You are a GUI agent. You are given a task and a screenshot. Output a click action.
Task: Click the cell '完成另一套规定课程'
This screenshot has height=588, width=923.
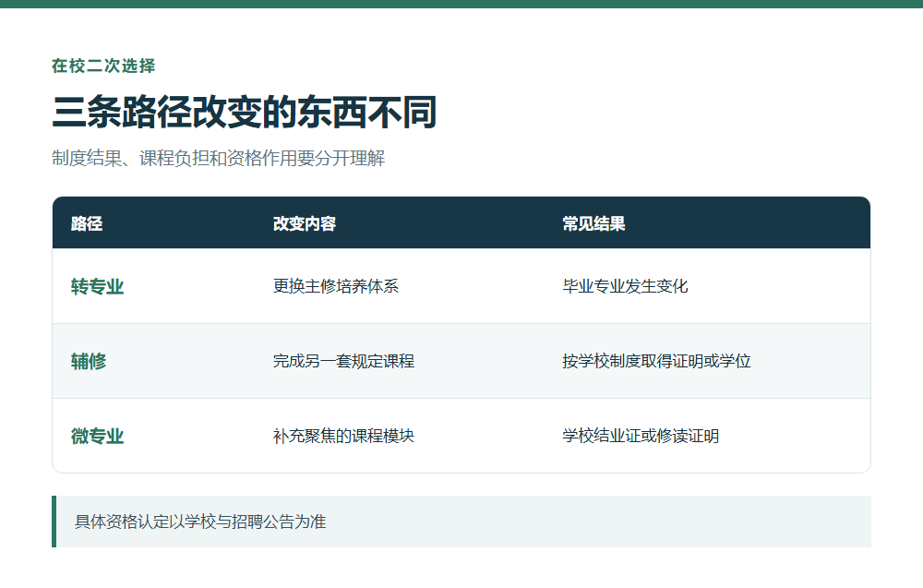pyautogui.click(x=343, y=361)
